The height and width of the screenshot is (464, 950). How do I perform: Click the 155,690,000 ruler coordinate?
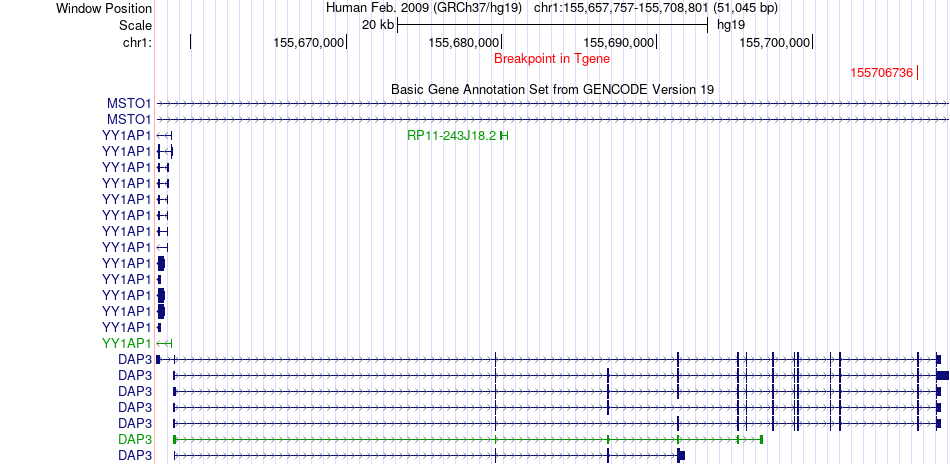[x=618, y=42]
